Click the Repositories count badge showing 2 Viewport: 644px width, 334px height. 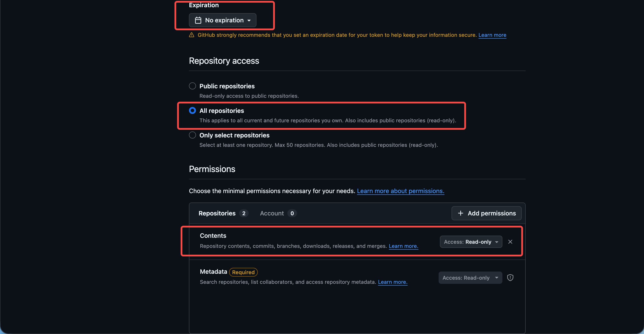pos(244,213)
